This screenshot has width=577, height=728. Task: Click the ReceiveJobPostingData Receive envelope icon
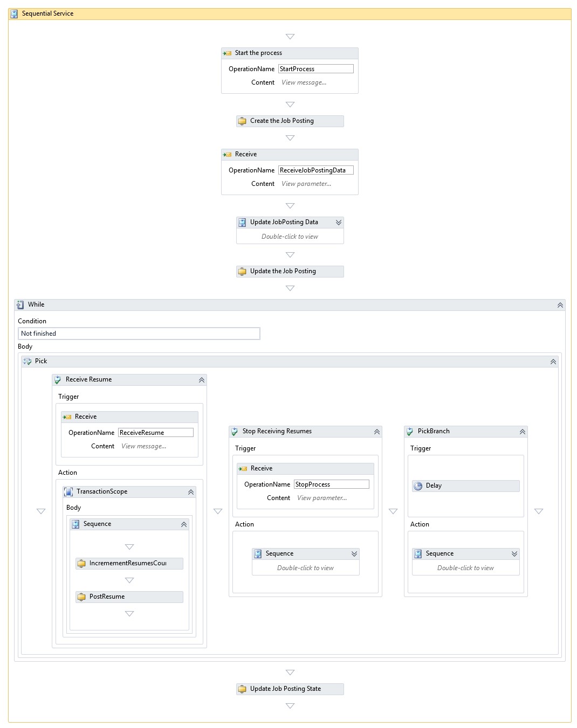[227, 155]
